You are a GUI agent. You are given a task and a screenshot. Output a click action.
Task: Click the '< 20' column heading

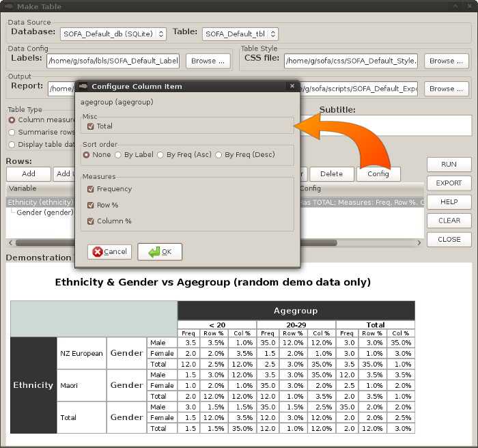[217, 325]
